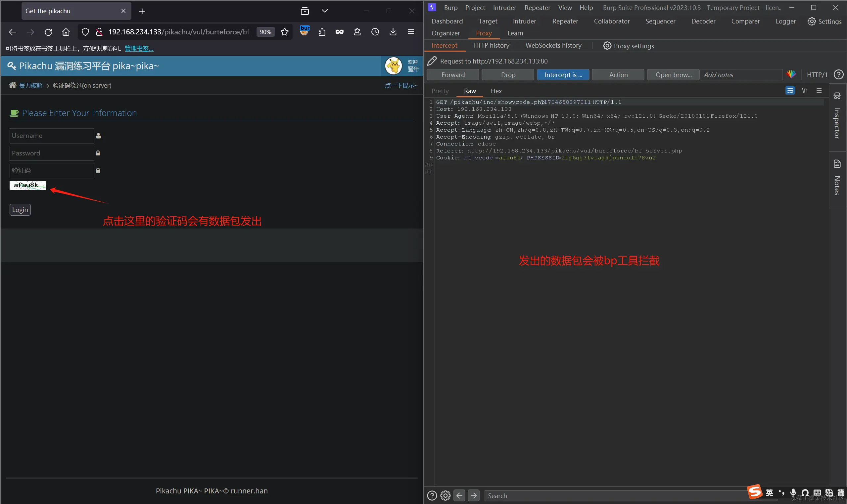Screen dimensions: 847x504
Task: Open Firefox history clock icon
Action: pyautogui.click(x=375, y=32)
